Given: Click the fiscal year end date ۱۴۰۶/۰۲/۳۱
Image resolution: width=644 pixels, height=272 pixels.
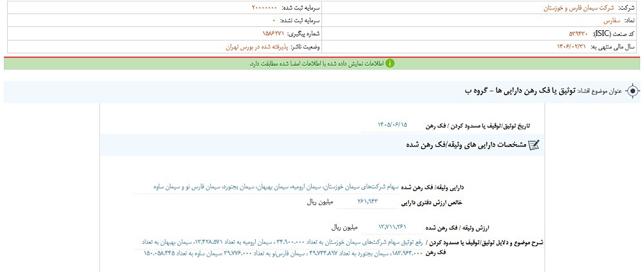Looking at the screenshot, I should [x=572, y=47].
